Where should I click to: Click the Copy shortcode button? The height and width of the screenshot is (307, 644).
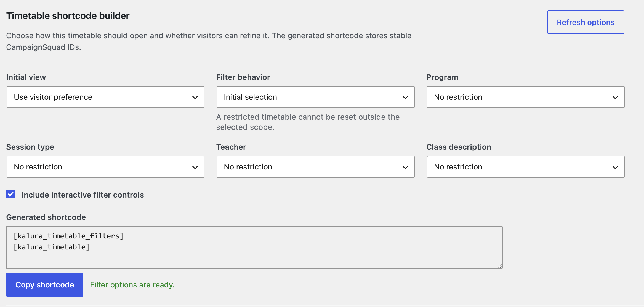click(x=45, y=285)
